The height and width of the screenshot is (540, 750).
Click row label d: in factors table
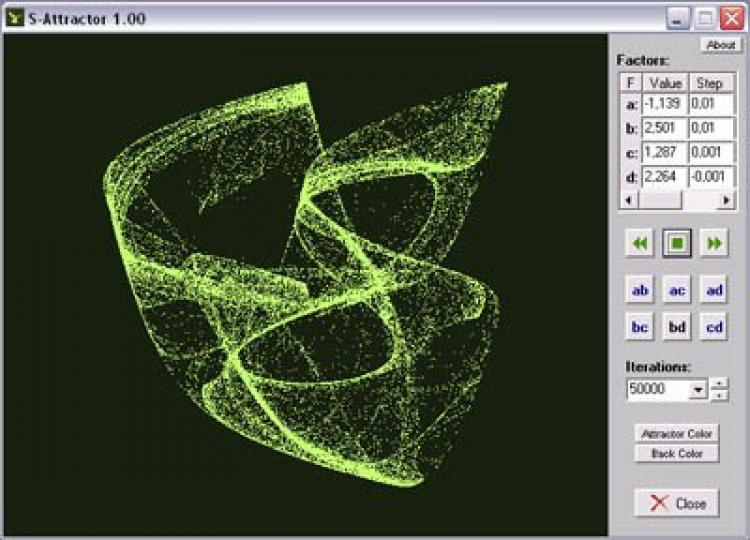pyautogui.click(x=631, y=178)
